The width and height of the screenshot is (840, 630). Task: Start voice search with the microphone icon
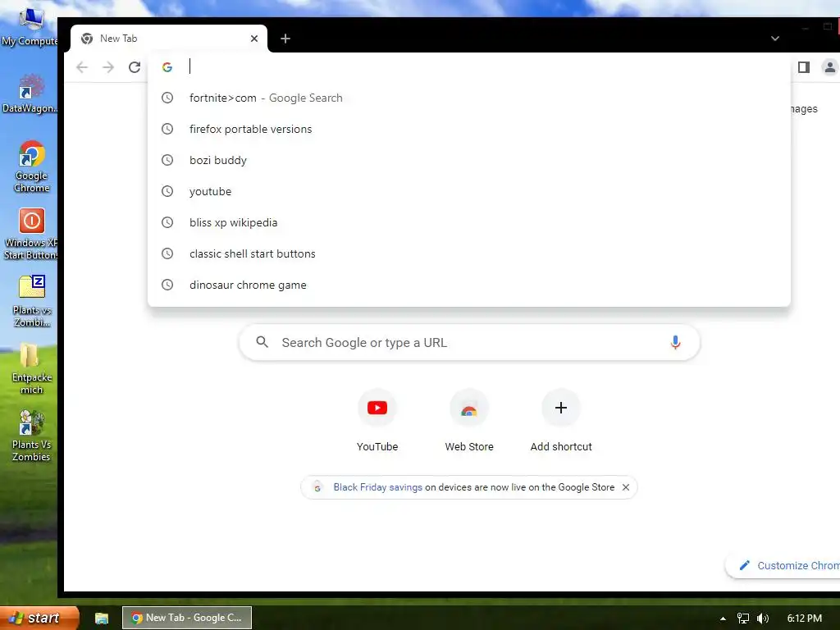click(x=675, y=342)
